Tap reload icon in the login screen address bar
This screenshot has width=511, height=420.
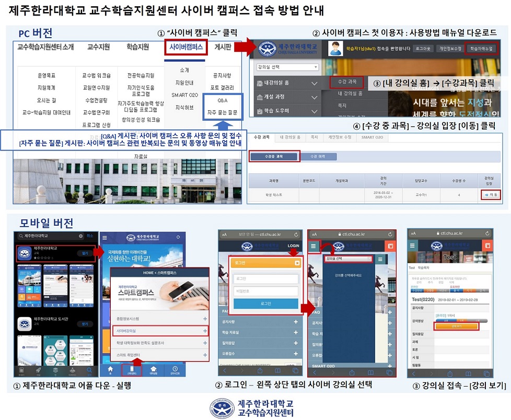point(296,234)
